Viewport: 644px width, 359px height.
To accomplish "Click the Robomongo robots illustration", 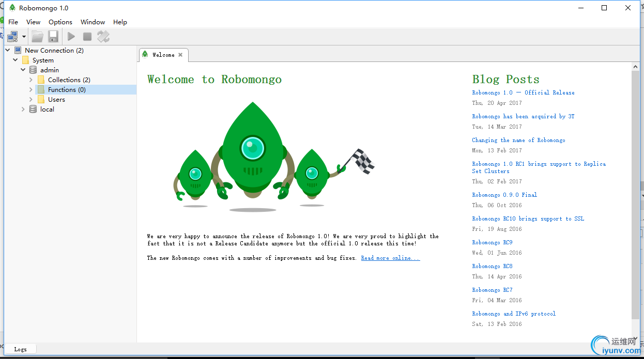I will pos(273,156).
